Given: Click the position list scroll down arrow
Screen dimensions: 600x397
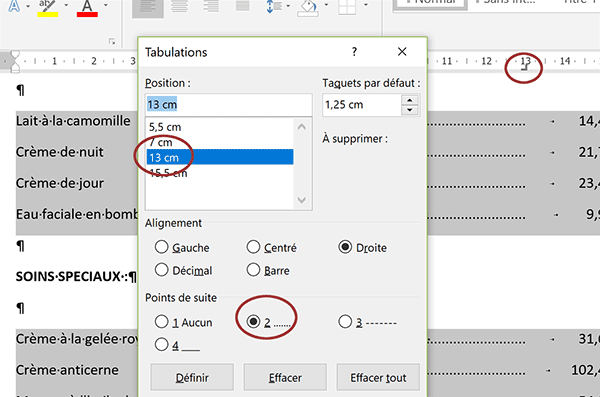Looking at the screenshot, I should 302,200.
